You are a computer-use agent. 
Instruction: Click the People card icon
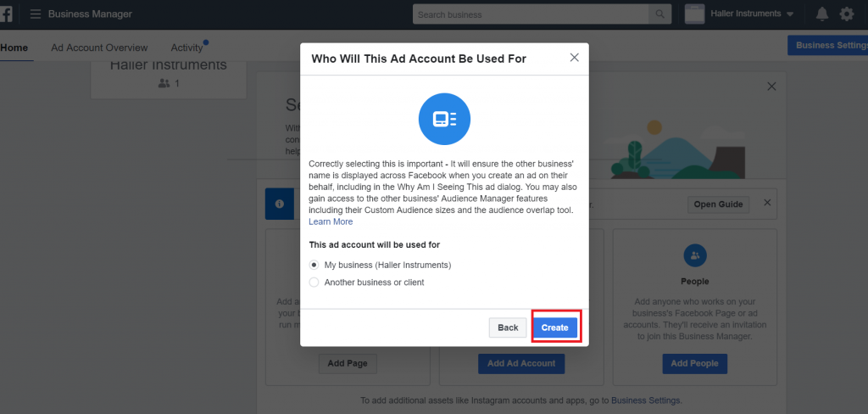[695, 255]
